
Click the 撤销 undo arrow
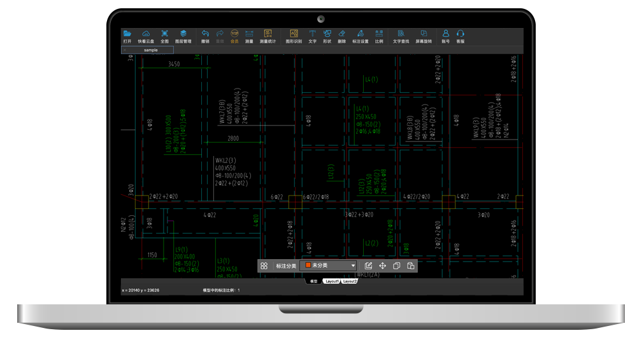[x=205, y=34]
